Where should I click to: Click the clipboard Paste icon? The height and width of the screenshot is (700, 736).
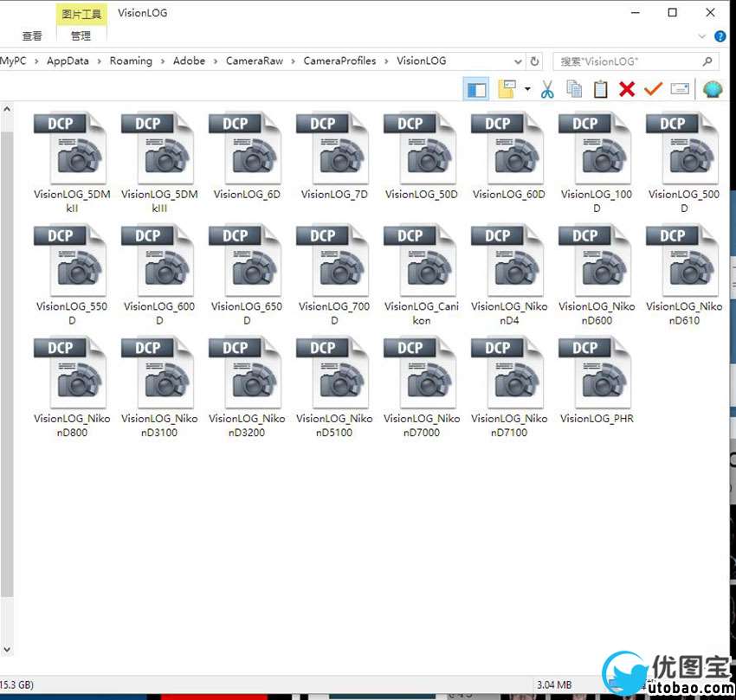point(600,88)
